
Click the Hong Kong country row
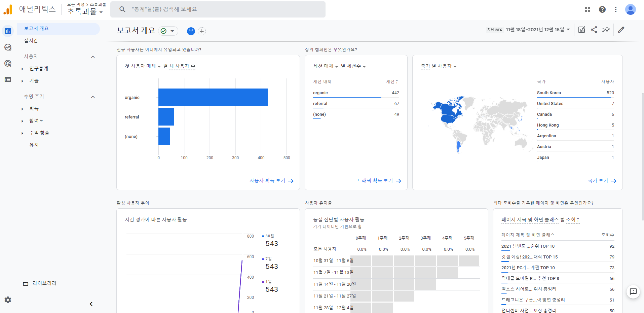[575, 125]
